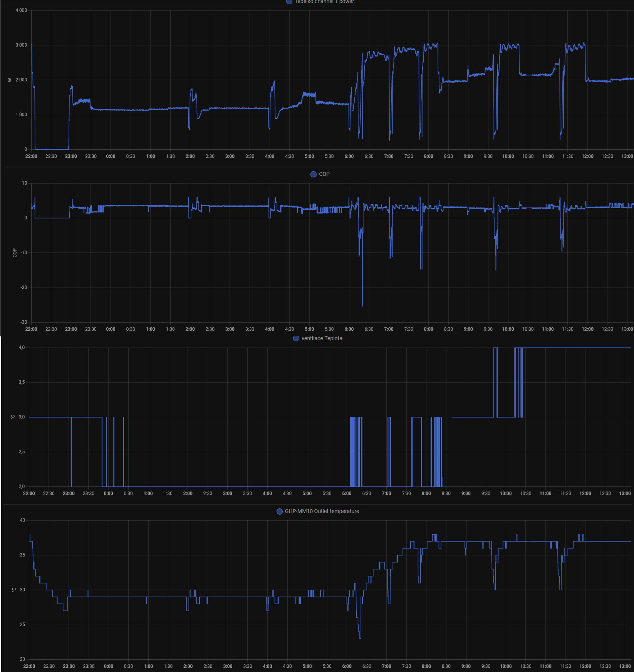
Task: Click the GHP-MM10 Outlet temperature legend dot
Action: [x=280, y=511]
